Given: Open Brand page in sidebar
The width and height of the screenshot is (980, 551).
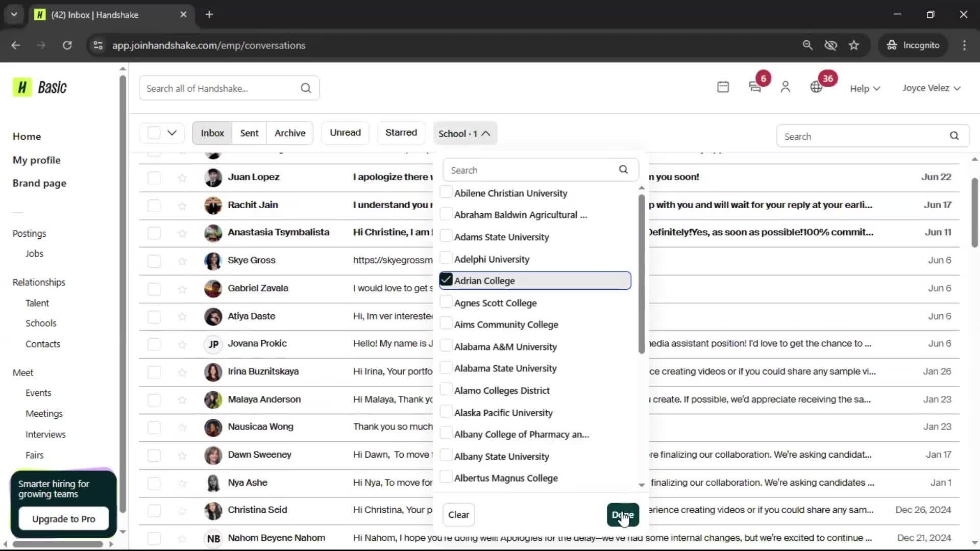Looking at the screenshot, I should (39, 183).
